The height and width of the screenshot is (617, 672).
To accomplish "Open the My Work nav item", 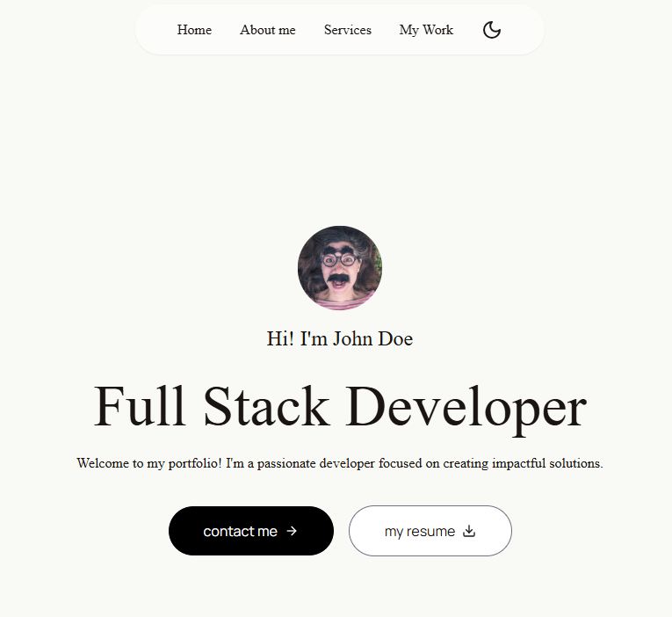I will (x=426, y=30).
